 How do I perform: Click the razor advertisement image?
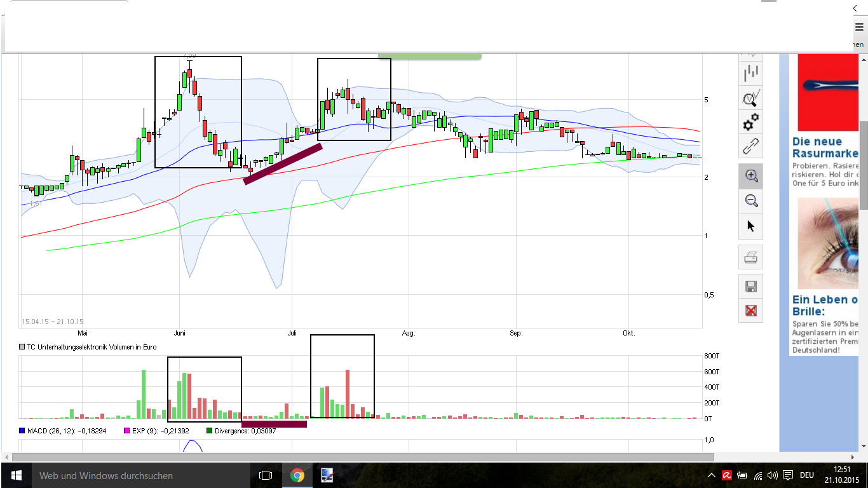(828, 93)
